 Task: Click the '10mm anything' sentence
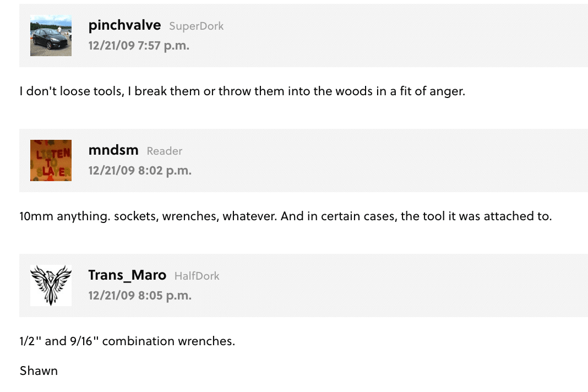point(65,216)
